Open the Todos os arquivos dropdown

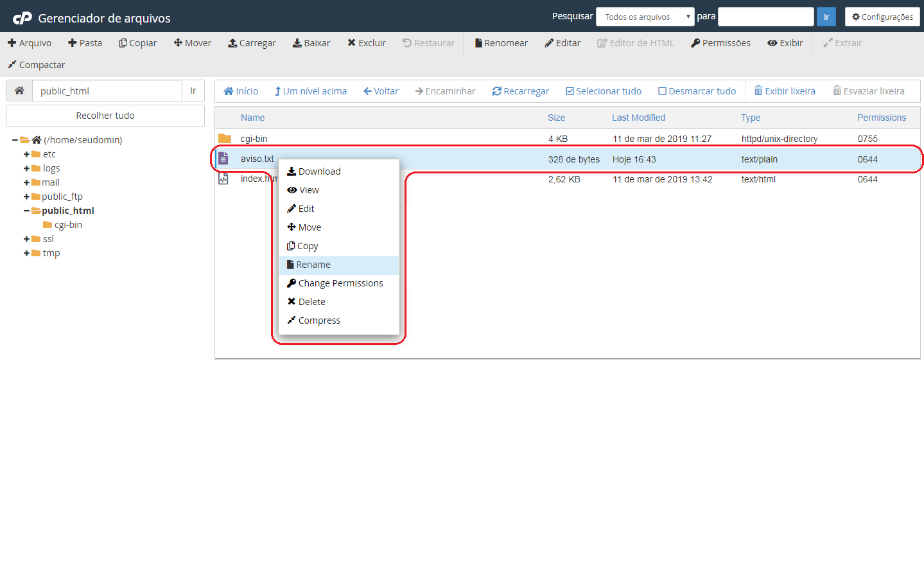[x=645, y=17]
